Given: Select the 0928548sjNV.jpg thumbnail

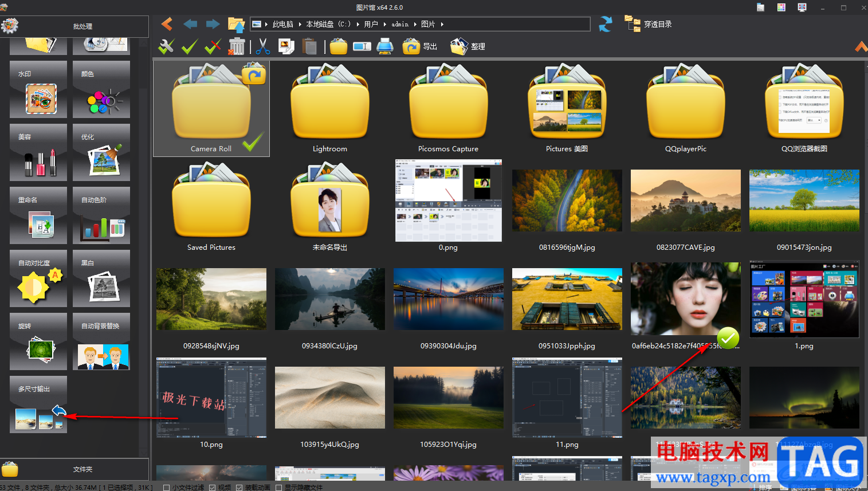Looking at the screenshot, I should [211, 299].
